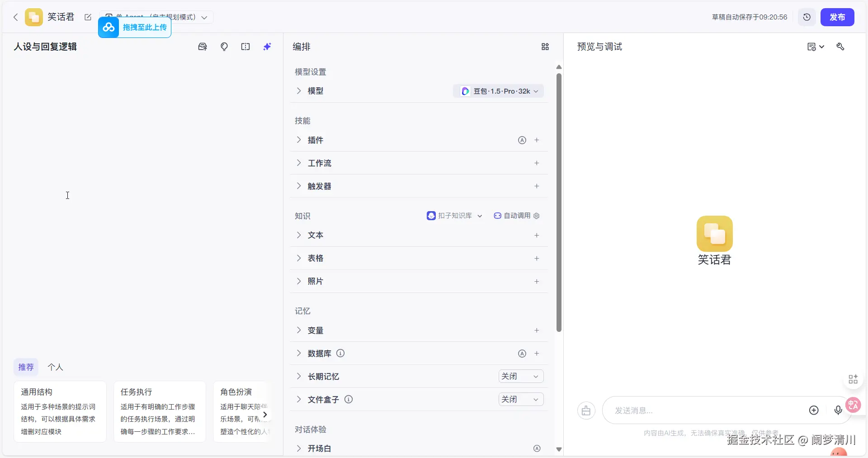Expand the 开场白 section
Viewport: 868px width, 458px height.
[299, 449]
